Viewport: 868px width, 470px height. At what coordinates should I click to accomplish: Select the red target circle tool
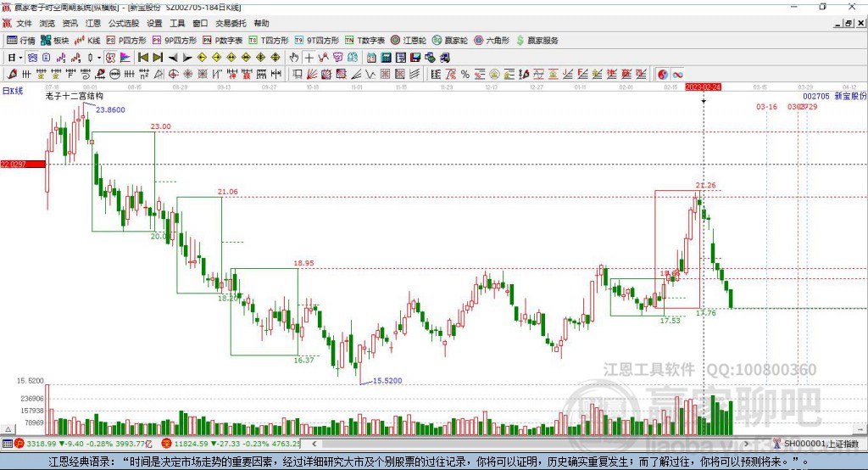pyautogui.click(x=173, y=75)
